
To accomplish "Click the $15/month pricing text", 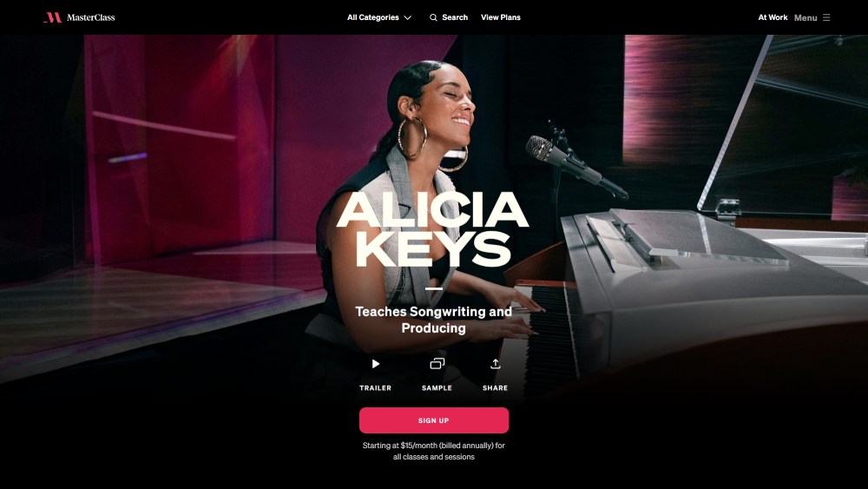I will click(x=418, y=446).
